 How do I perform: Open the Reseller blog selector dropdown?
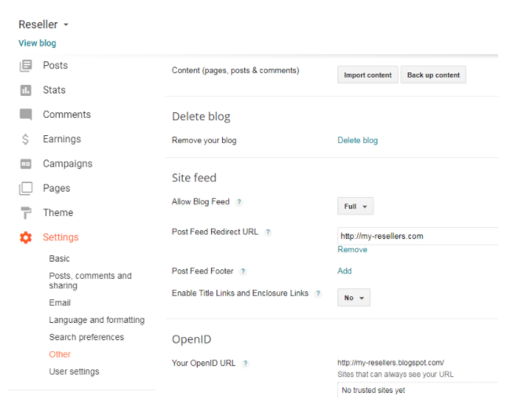tap(44, 24)
